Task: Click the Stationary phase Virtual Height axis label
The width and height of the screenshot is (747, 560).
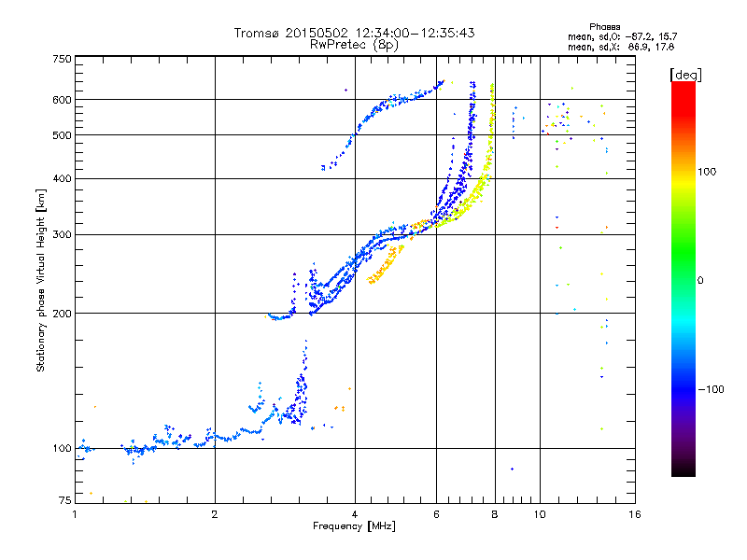Action: coord(41,280)
